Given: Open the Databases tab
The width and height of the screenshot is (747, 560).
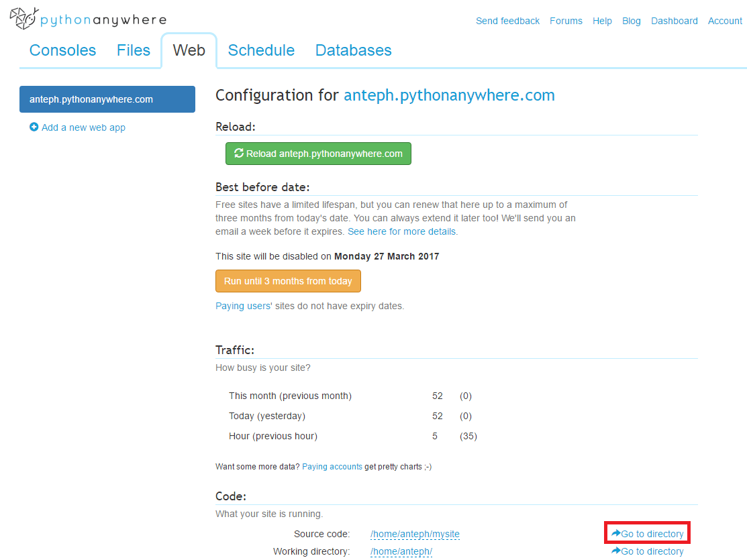Looking at the screenshot, I should pos(353,50).
